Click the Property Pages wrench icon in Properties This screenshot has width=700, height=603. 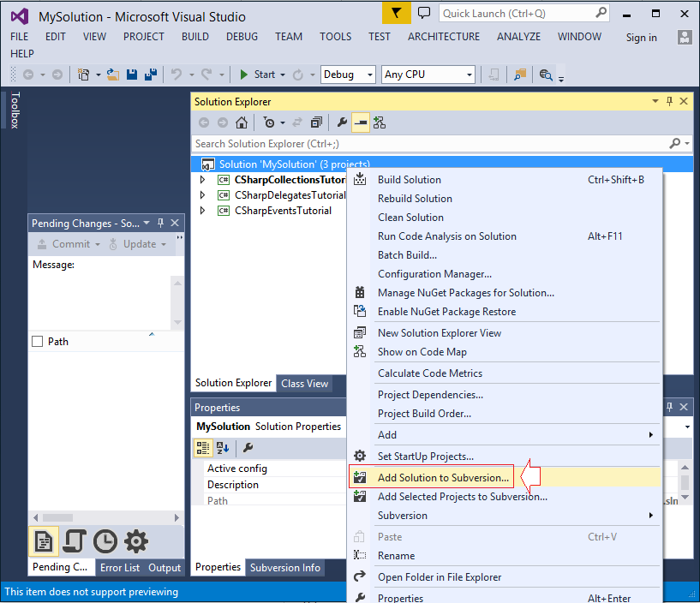point(248,447)
